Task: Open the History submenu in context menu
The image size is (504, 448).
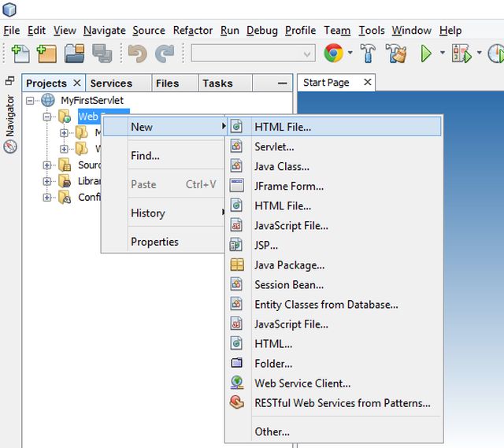Action: [164, 213]
